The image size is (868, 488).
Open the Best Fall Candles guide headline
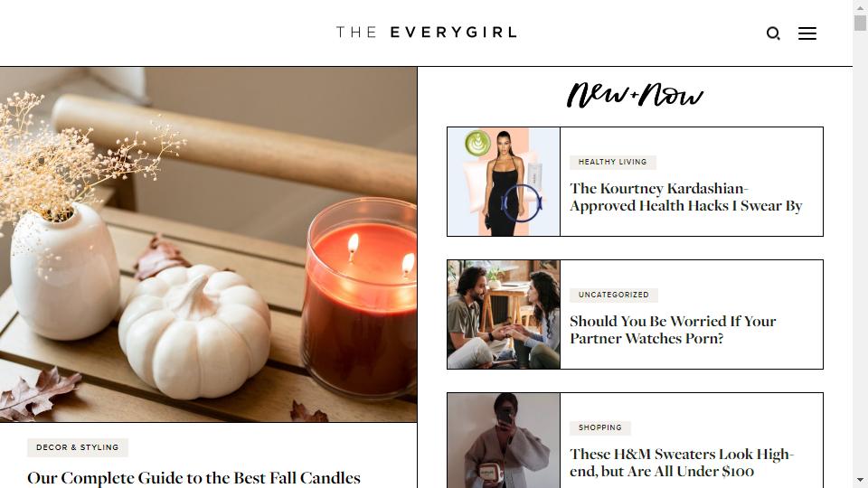point(193,477)
